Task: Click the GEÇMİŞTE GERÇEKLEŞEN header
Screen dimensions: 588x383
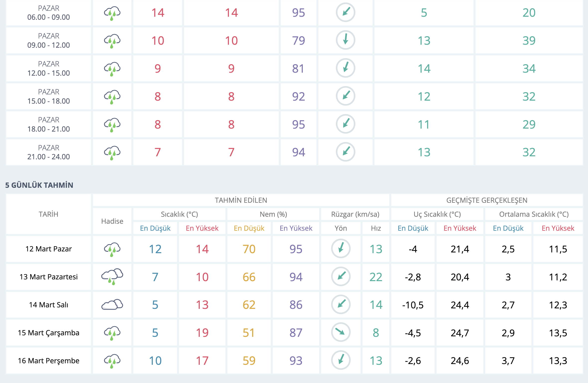Action: [487, 200]
